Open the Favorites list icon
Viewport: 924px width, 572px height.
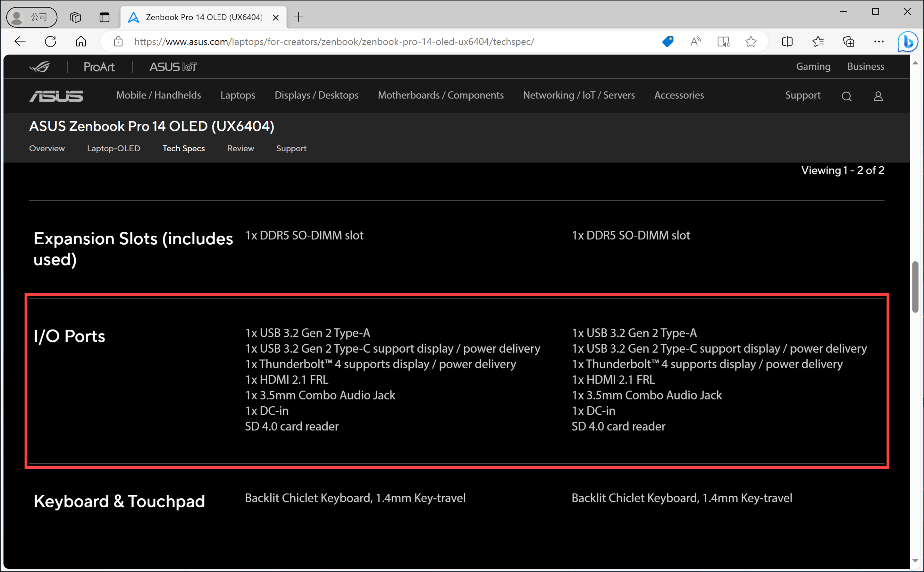click(x=818, y=41)
